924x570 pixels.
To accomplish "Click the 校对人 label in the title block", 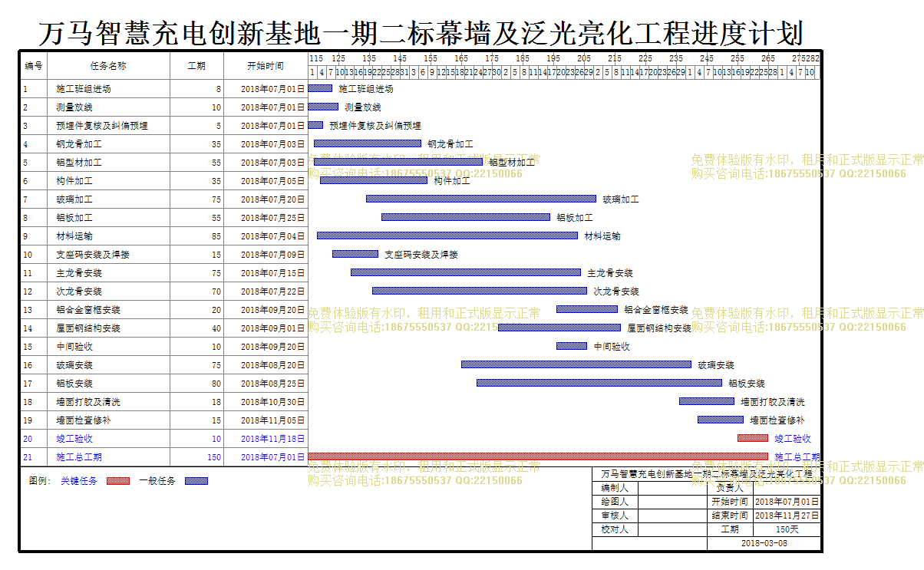I will [x=615, y=529].
